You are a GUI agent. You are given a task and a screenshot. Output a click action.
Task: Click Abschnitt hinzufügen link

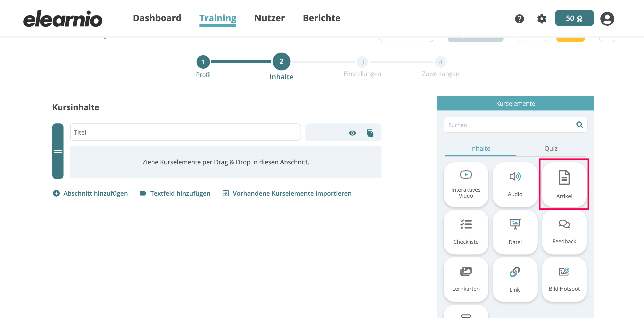point(90,193)
